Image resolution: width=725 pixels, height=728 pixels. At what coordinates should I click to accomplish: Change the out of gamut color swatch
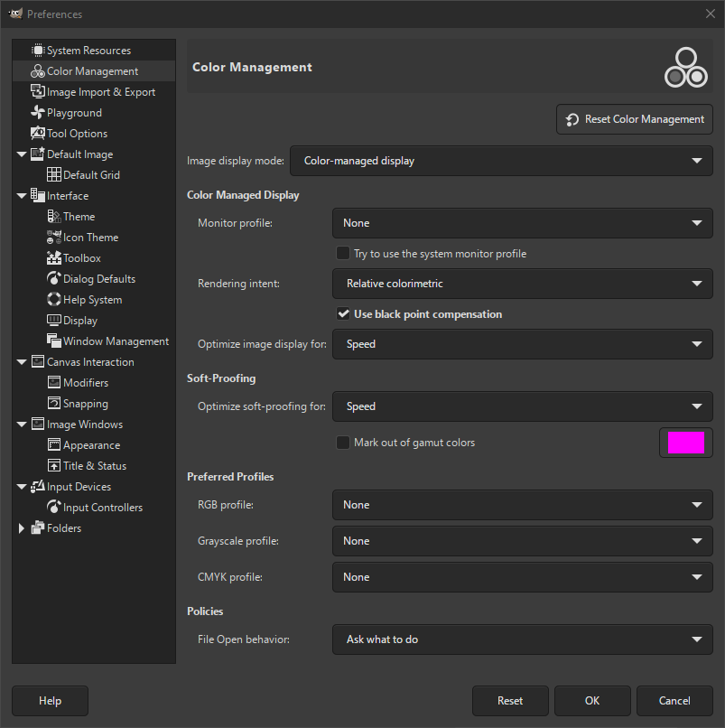coord(685,442)
